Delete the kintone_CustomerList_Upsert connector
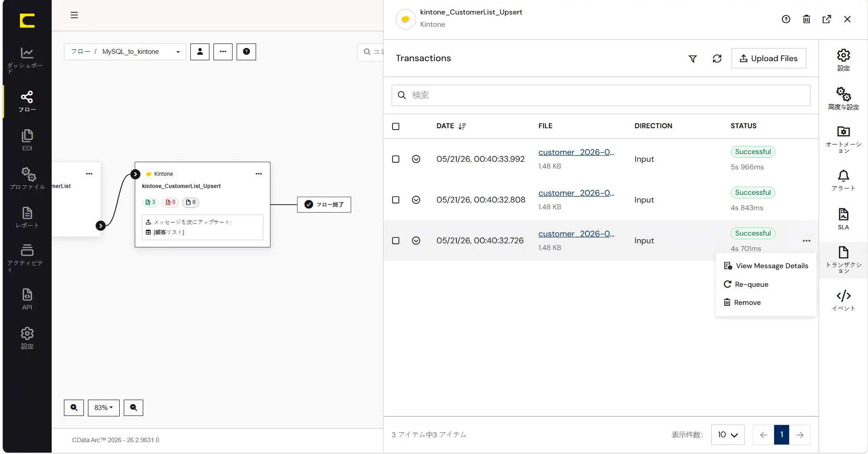868x454 pixels. click(x=806, y=19)
